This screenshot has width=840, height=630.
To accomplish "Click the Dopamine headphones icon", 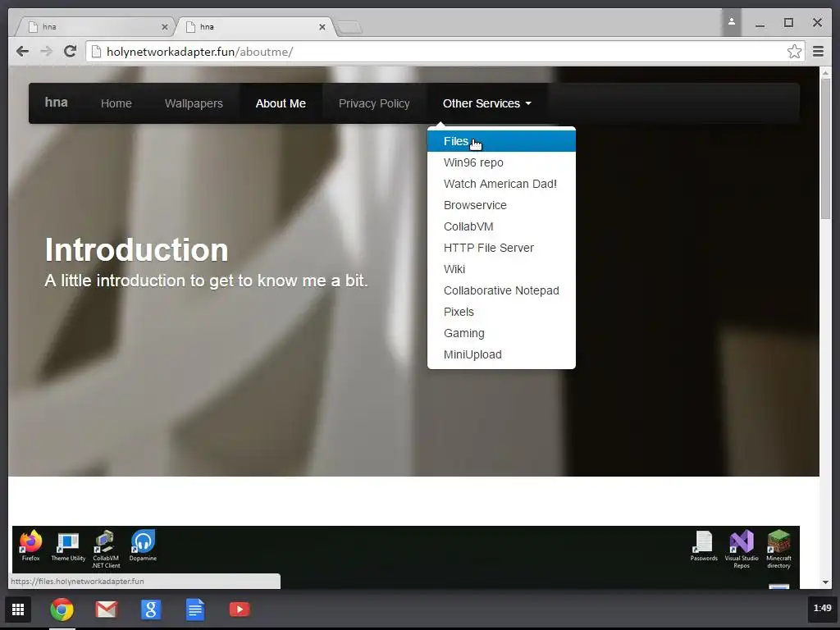I will (143, 546).
